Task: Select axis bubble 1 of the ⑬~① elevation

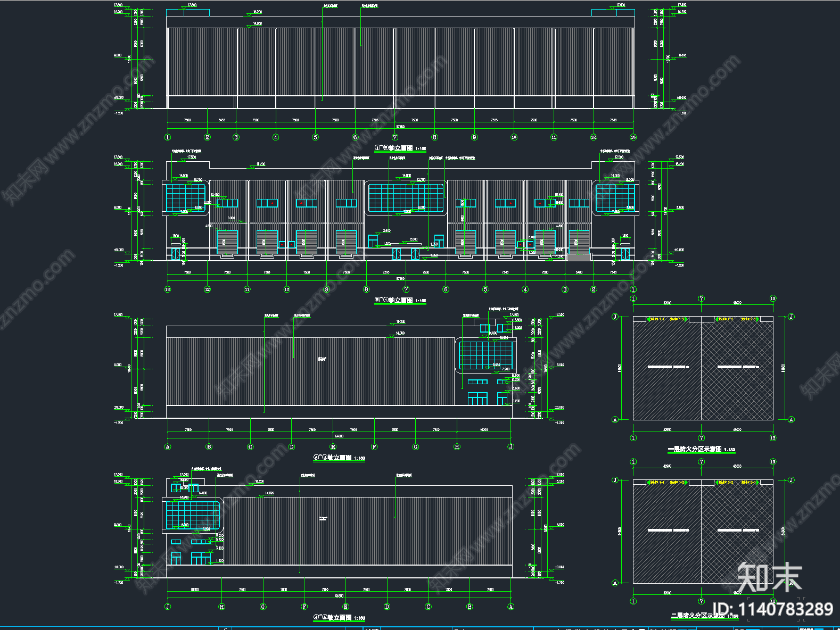Action: [x=633, y=289]
